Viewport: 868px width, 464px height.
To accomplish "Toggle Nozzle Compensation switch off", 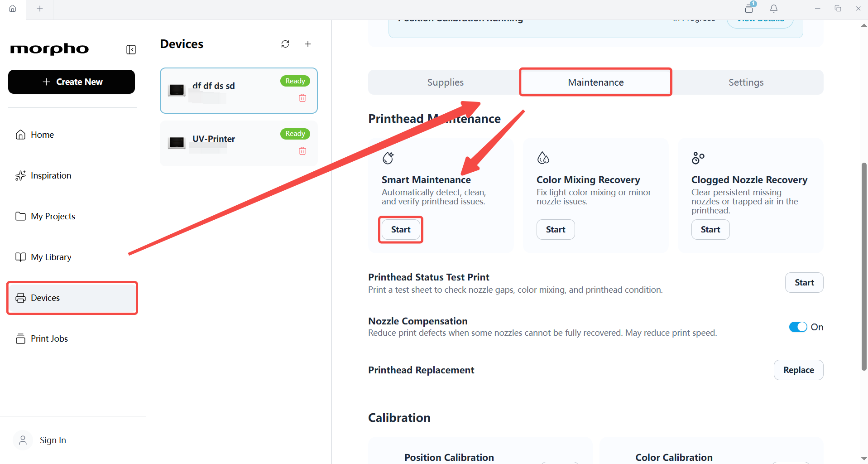I will click(x=798, y=327).
